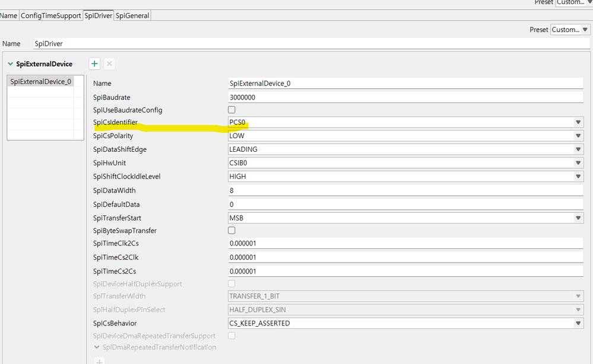This screenshot has width=593, height=364.
Task: Expand SpiDmaRepeatedTransferNotification section
Action: pos(97,347)
